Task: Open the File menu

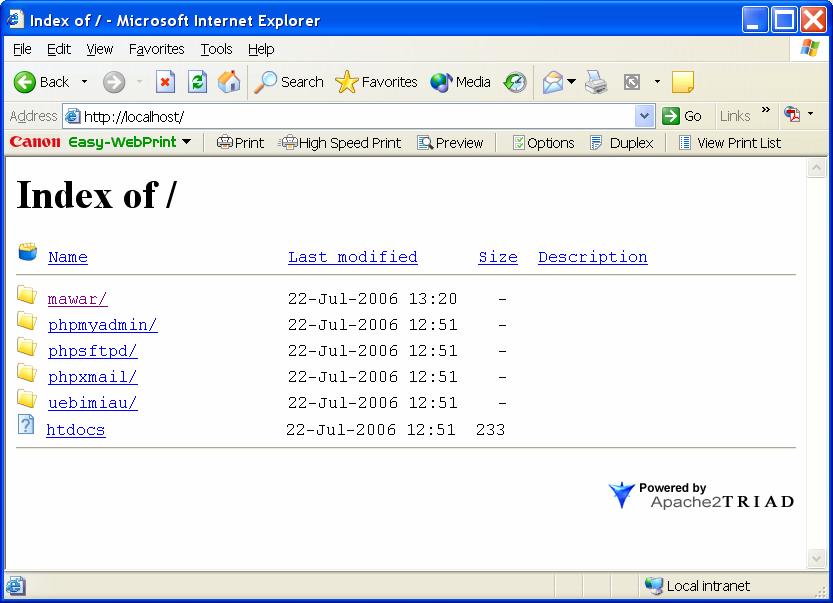Action: [x=22, y=49]
